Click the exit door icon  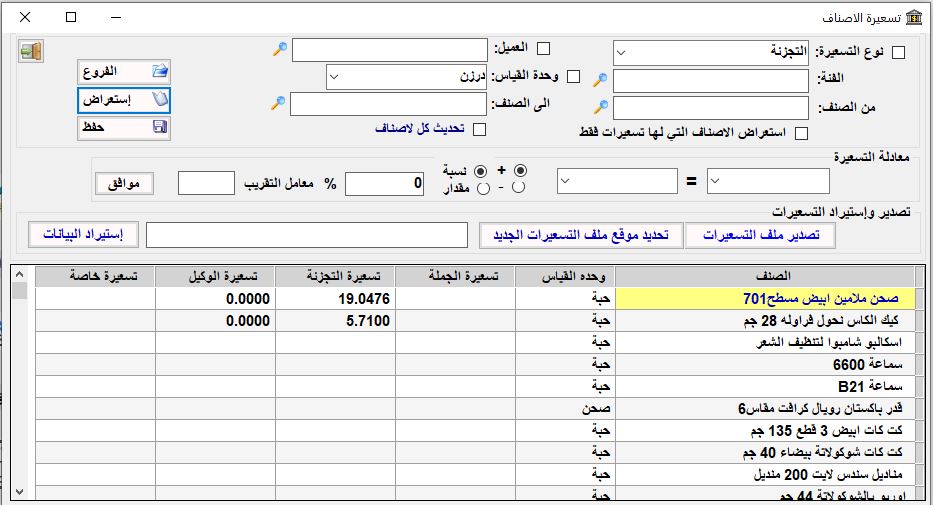[x=30, y=51]
